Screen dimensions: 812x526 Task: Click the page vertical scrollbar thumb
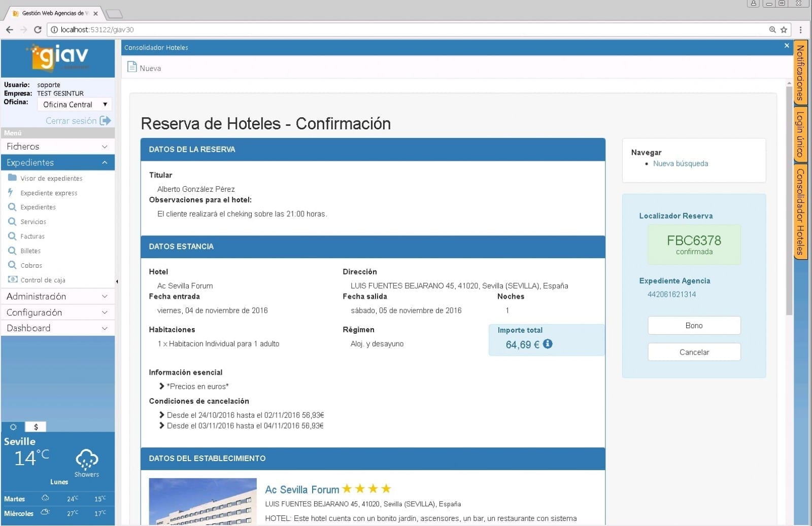coord(789,200)
